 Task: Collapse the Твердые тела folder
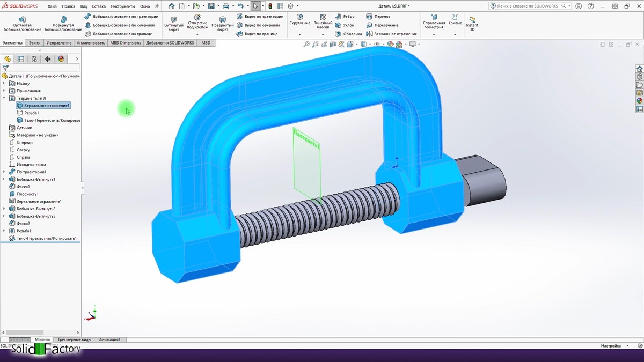4,98
